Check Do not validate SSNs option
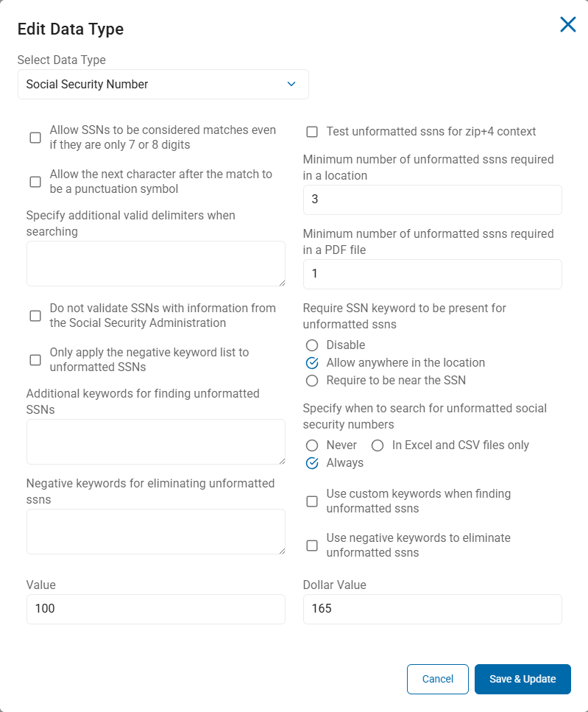 (x=35, y=316)
